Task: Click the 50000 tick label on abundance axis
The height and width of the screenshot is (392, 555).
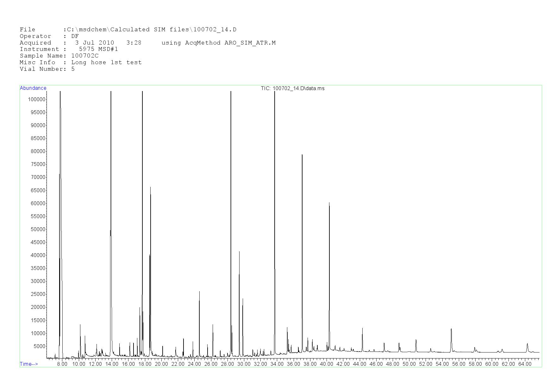Action: click(x=38, y=229)
